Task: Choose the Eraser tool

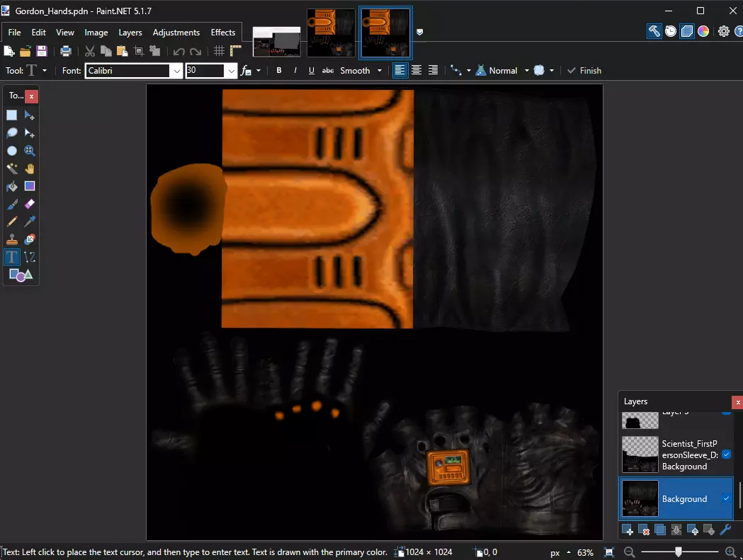Action: pos(30,204)
